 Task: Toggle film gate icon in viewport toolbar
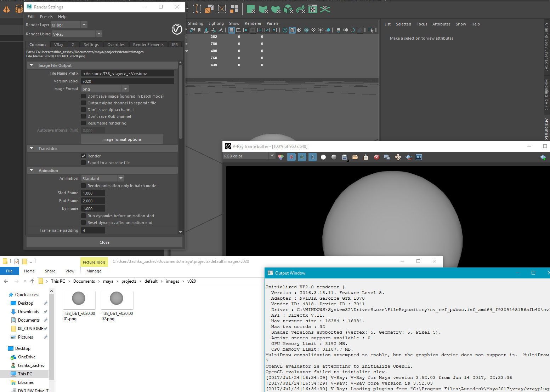click(239, 30)
